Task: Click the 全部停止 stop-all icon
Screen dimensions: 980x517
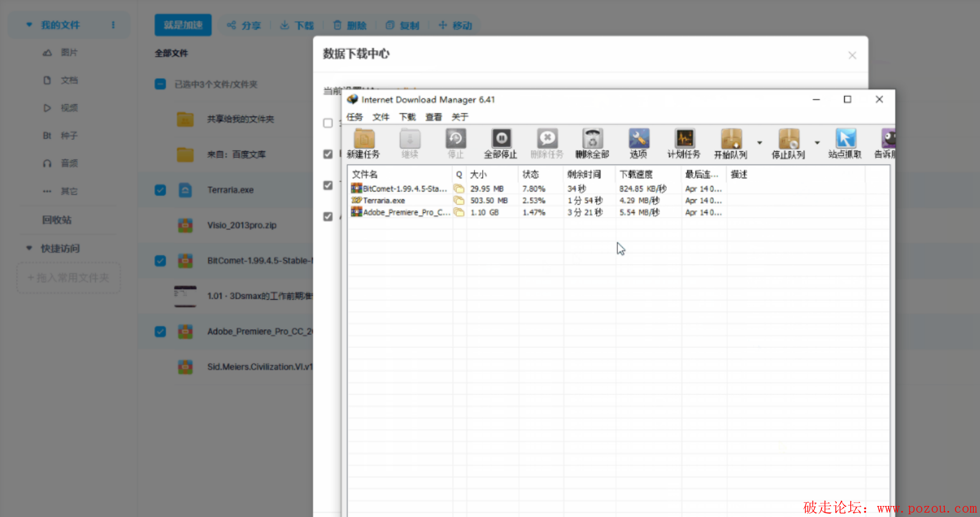Action: point(501,139)
